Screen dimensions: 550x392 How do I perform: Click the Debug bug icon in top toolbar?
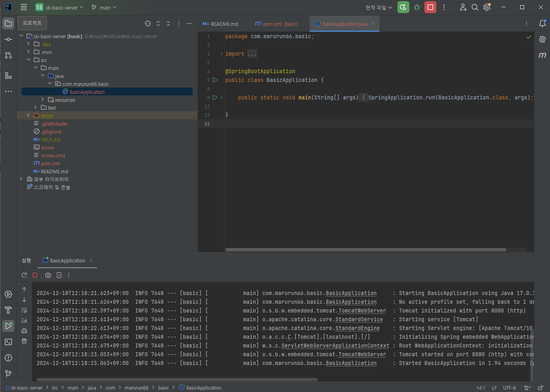coord(416,7)
